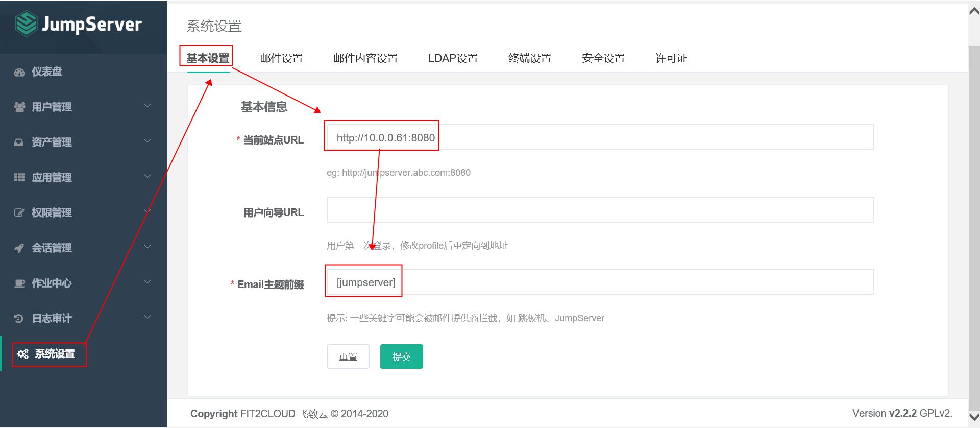
Task: Click the eg: http://jumpserver.abc.com:8080 hint text
Action: (x=399, y=173)
